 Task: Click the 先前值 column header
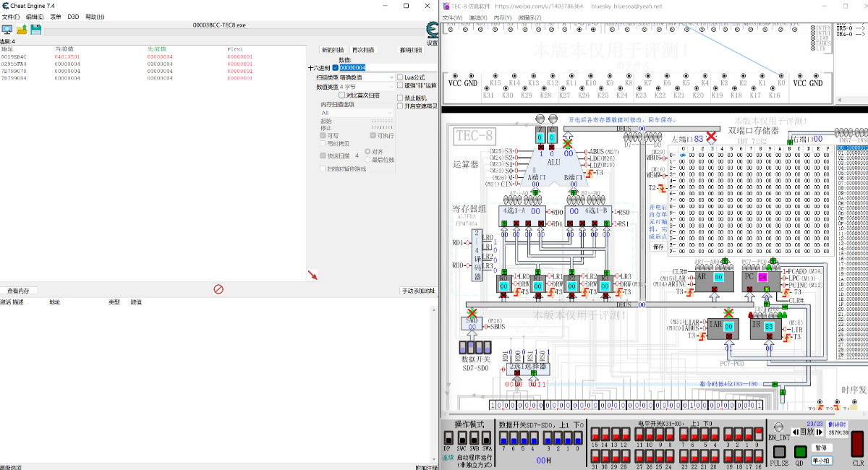tap(156, 49)
